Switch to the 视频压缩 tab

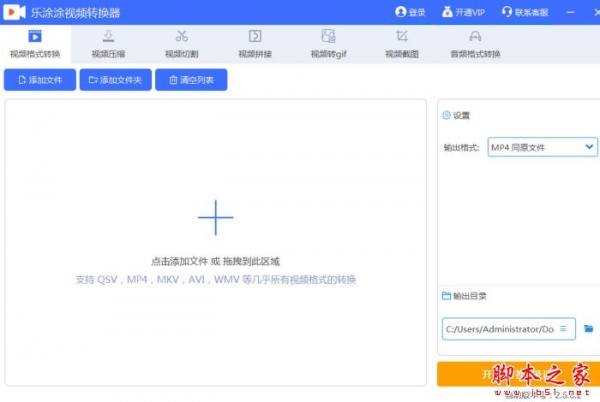tap(108, 44)
